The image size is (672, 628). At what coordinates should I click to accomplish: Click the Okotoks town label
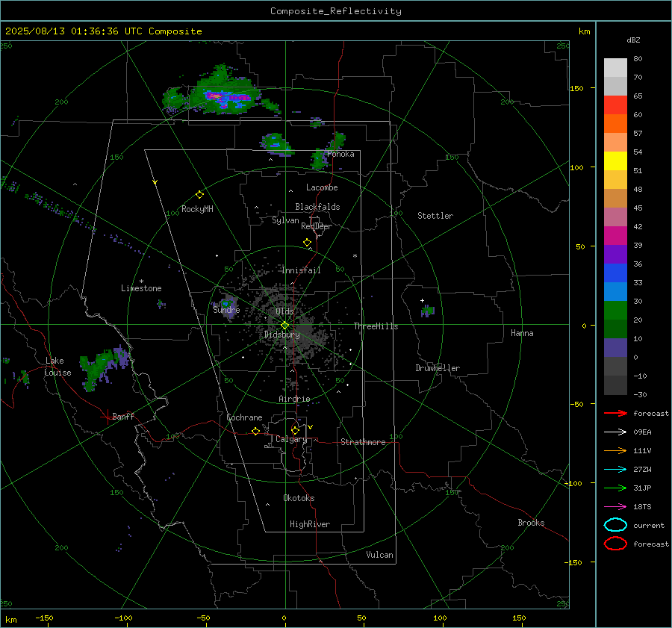[299, 498]
